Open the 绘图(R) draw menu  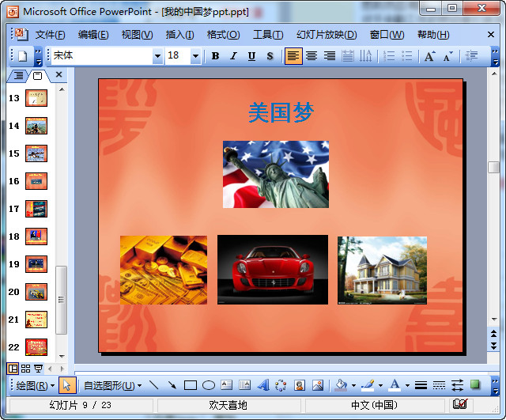pos(35,385)
